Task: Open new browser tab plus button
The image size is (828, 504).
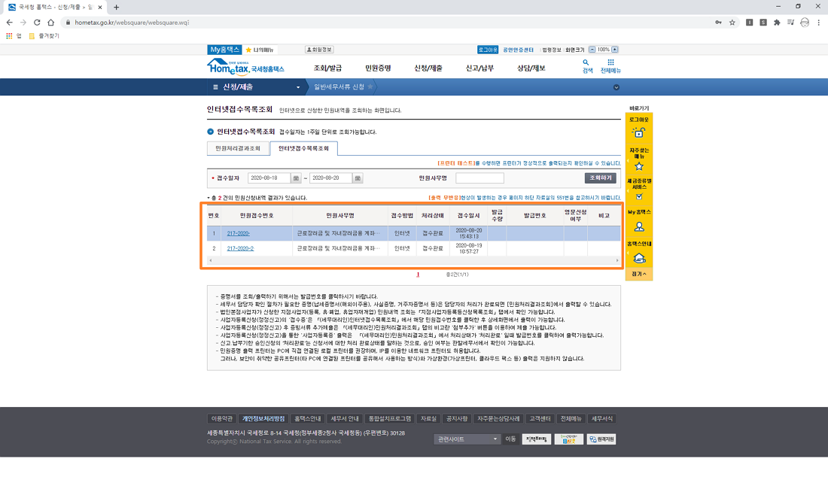Action: [116, 8]
